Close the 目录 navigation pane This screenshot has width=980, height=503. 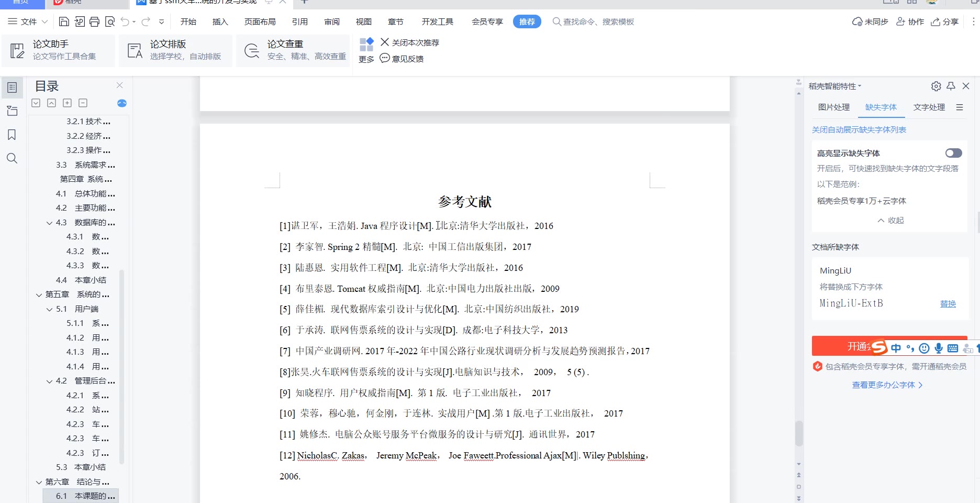[x=119, y=85]
